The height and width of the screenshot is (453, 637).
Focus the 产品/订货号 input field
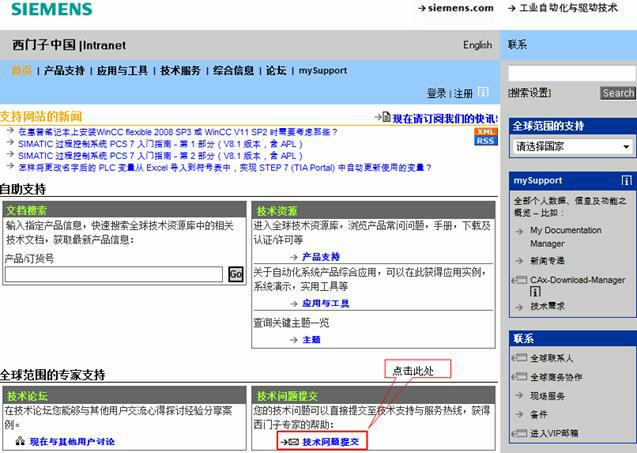(114, 274)
